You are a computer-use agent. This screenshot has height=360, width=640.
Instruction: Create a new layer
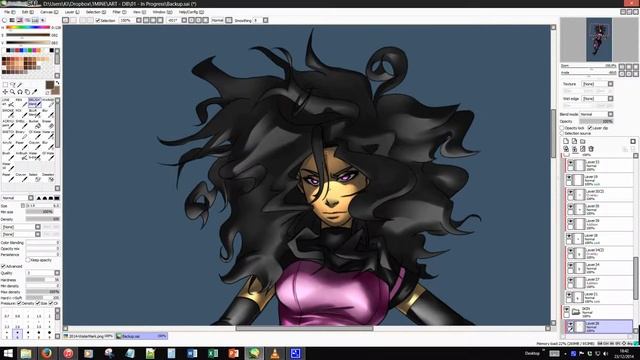[566, 141]
